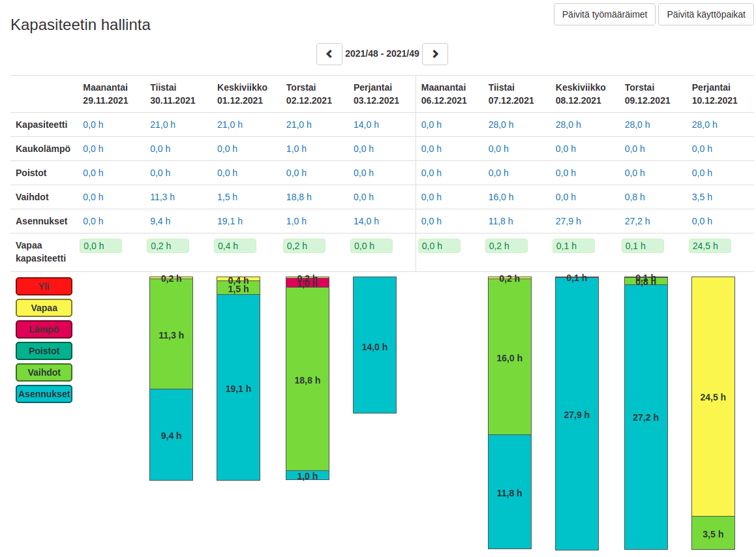Go to next week range arrow

pyautogui.click(x=435, y=53)
